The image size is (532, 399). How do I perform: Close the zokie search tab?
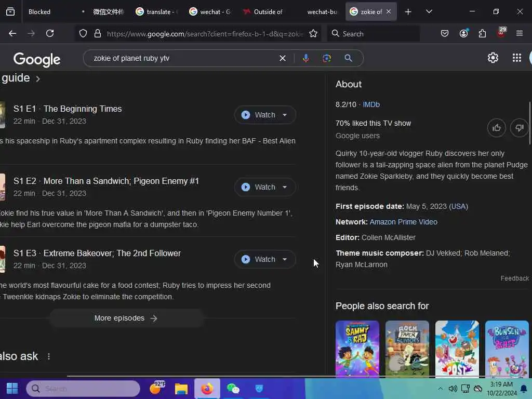389,12
